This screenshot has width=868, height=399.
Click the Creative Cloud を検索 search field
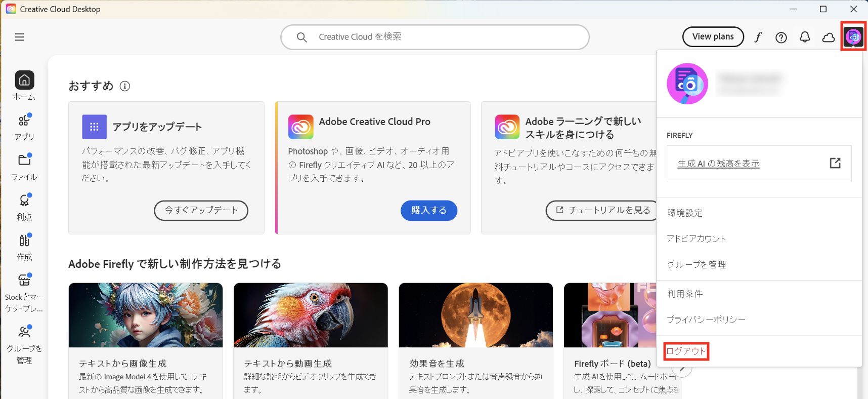coord(435,37)
